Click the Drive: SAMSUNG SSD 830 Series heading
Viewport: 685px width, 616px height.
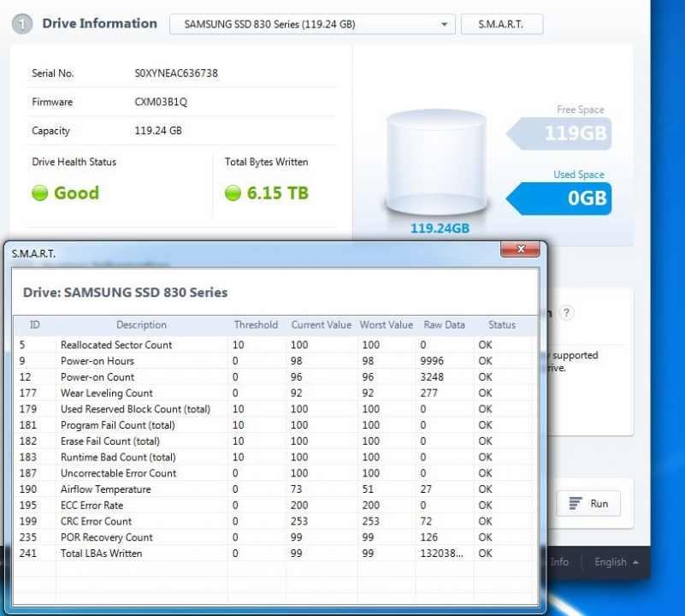coord(126,293)
